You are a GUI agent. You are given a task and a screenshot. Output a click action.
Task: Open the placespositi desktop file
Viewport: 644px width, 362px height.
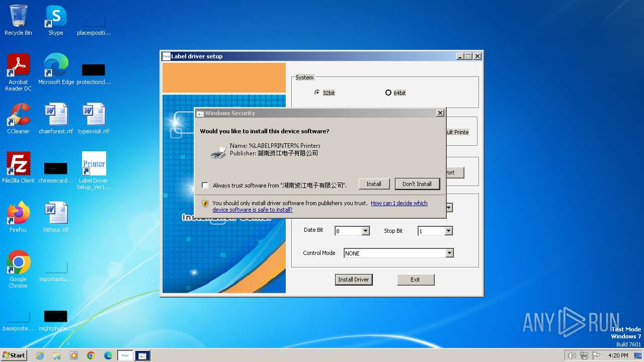point(94,24)
